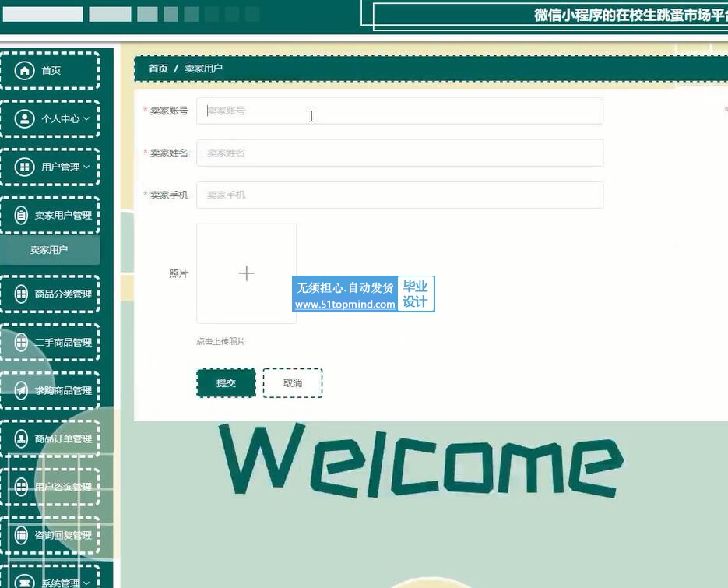
Task: Click the 系统管理 icon
Action: pos(25,582)
